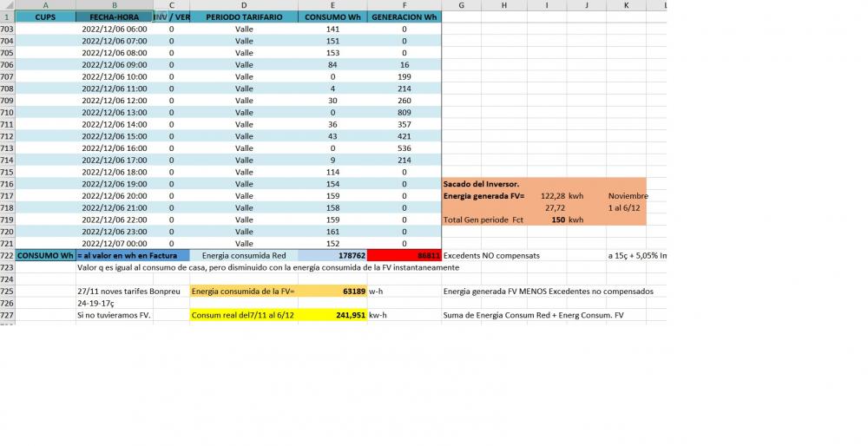Image resolution: width=868 pixels, height=446 pixels.
Task: Select the red cell 86811
Action: click(404, 256)
